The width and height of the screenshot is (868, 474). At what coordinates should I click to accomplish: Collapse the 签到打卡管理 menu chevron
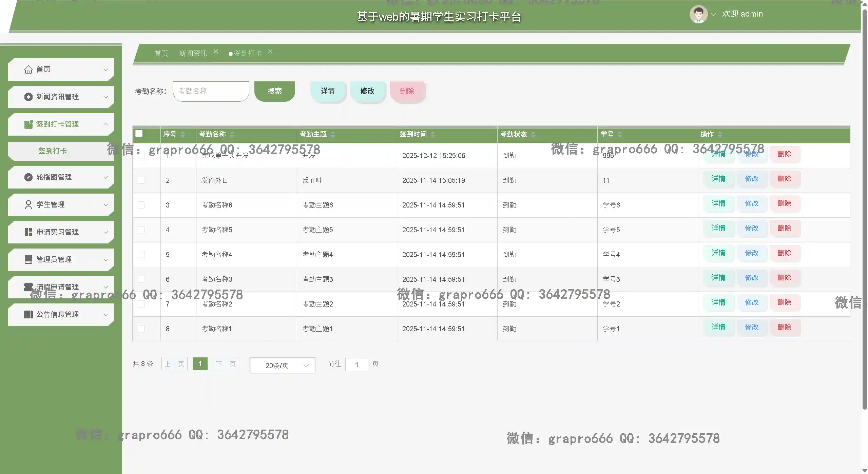pyautogui.click(x=106, y=124)
